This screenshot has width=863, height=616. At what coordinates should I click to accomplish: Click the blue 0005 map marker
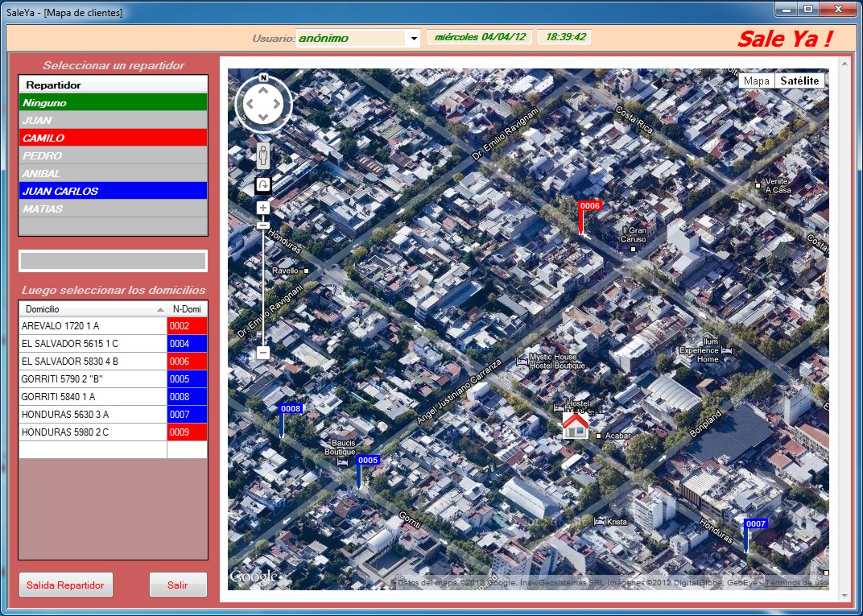tap(368, 461)
